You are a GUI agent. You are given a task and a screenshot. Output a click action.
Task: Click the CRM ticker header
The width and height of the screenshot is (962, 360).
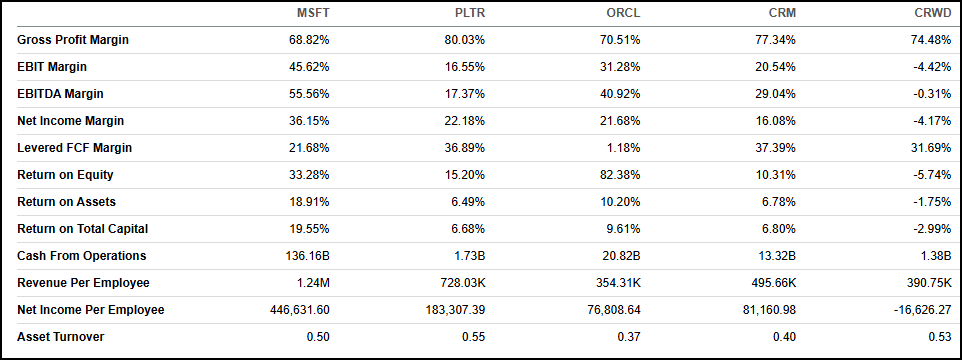pos(782,13)
